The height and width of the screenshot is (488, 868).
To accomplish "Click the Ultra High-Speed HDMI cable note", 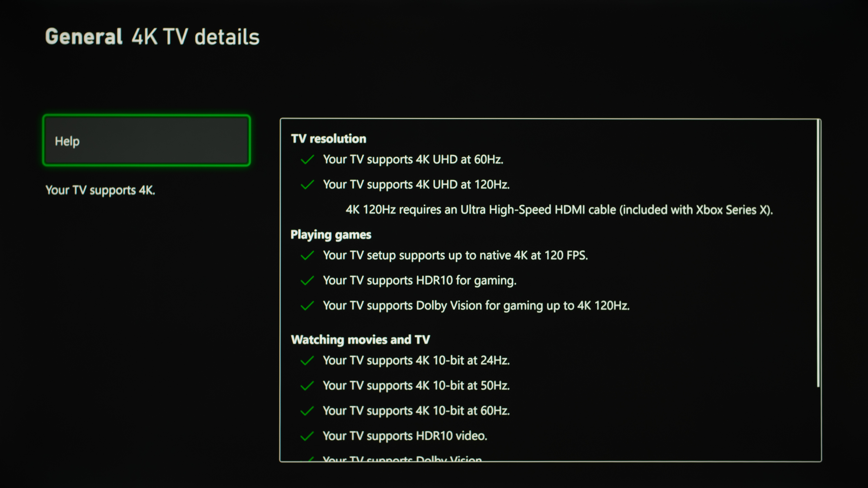I will [559, 210].
